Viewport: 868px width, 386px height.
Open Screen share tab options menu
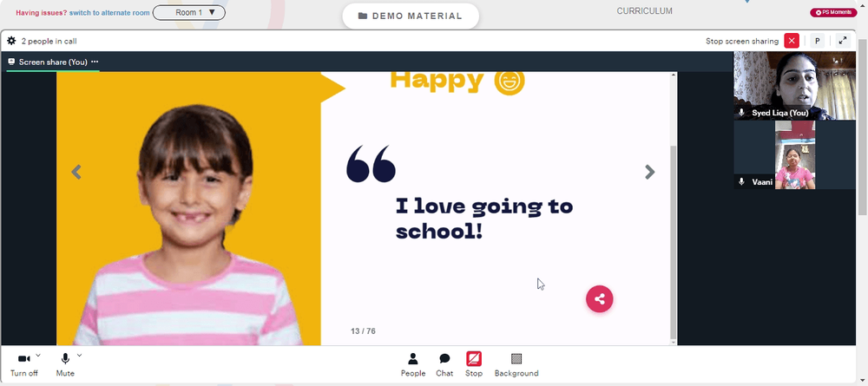click(95, 62)
